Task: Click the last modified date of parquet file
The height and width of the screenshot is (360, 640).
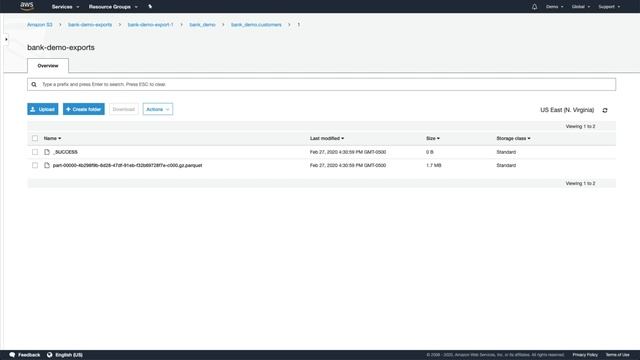Action: click(348, 165)
